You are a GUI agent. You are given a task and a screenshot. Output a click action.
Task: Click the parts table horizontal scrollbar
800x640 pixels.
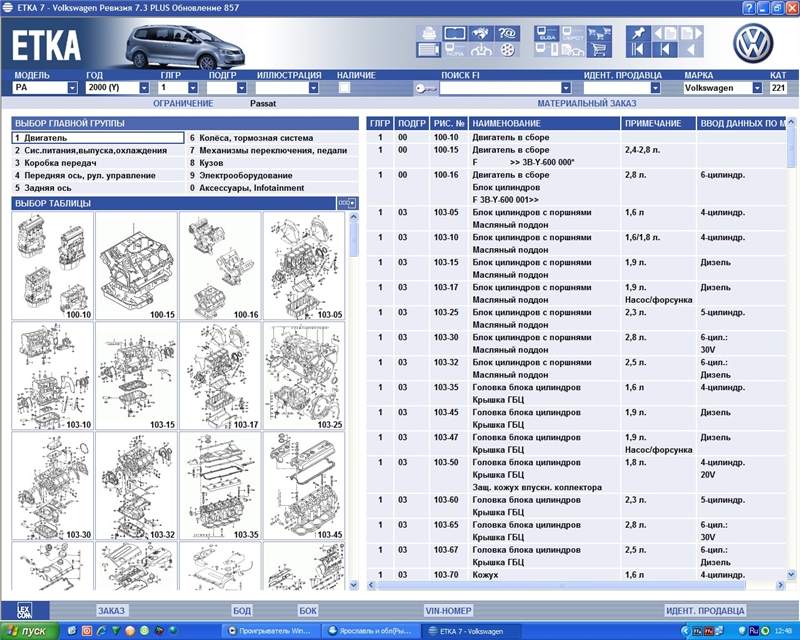pos(576,585)
